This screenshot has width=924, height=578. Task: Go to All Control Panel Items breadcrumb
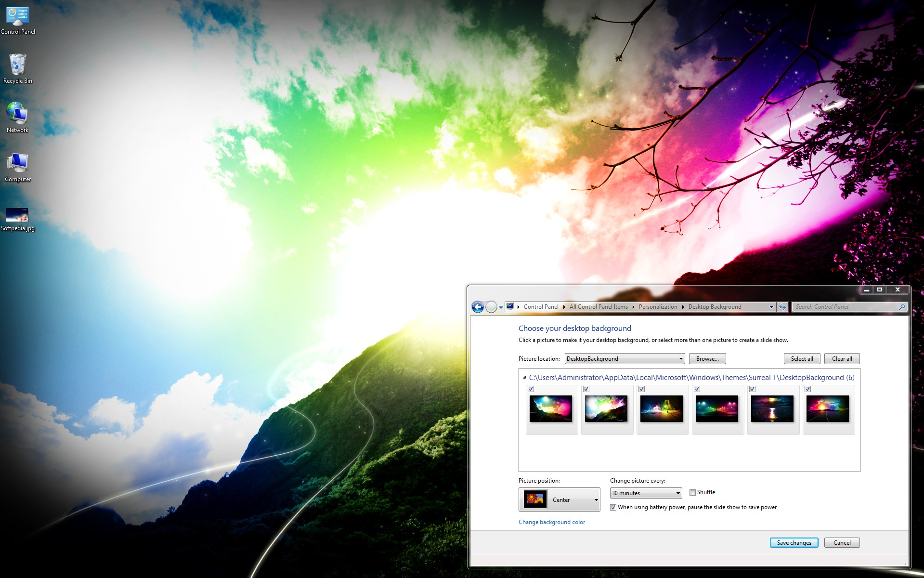(x=599, y=307)
